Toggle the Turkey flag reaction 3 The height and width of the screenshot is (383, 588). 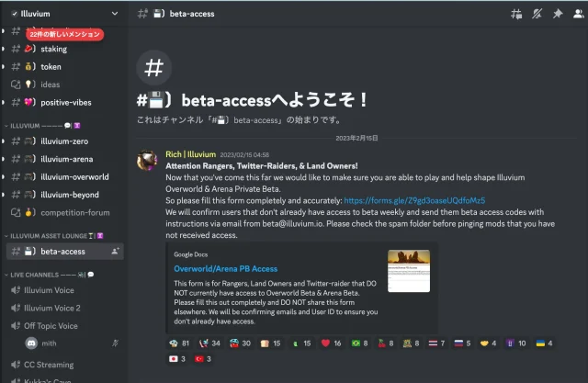(203, 359)
